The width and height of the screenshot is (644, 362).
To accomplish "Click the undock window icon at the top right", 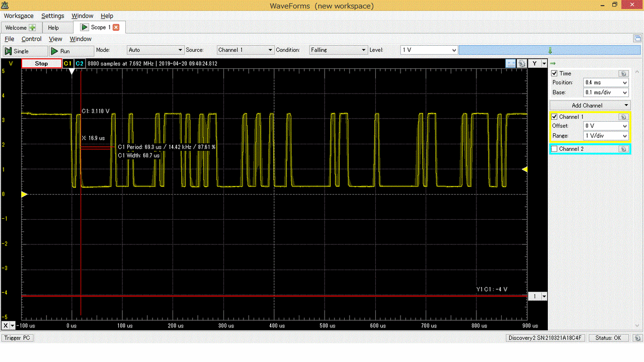I will coord(637,38).
